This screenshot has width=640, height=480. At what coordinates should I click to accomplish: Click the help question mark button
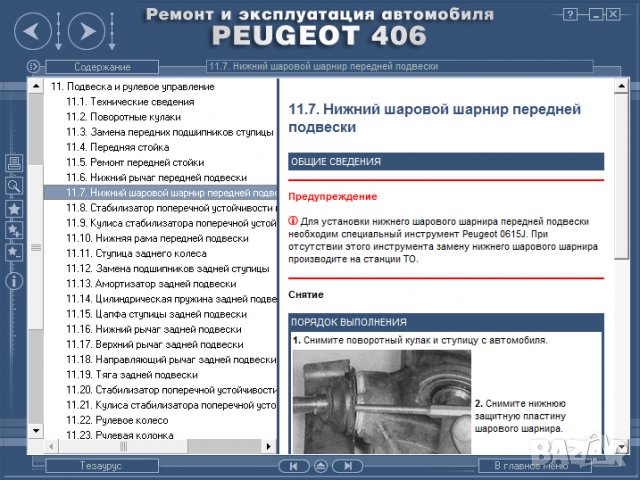pos(570,15)
